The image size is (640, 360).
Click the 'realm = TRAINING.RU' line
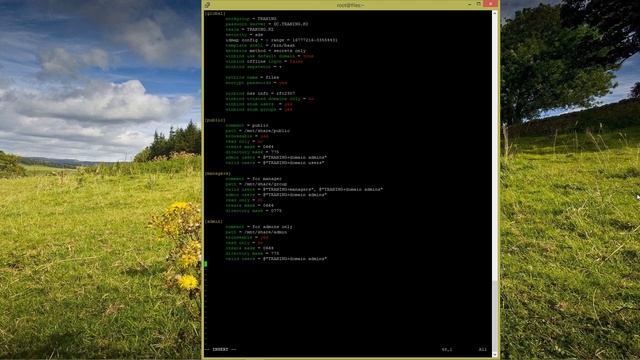249,29
